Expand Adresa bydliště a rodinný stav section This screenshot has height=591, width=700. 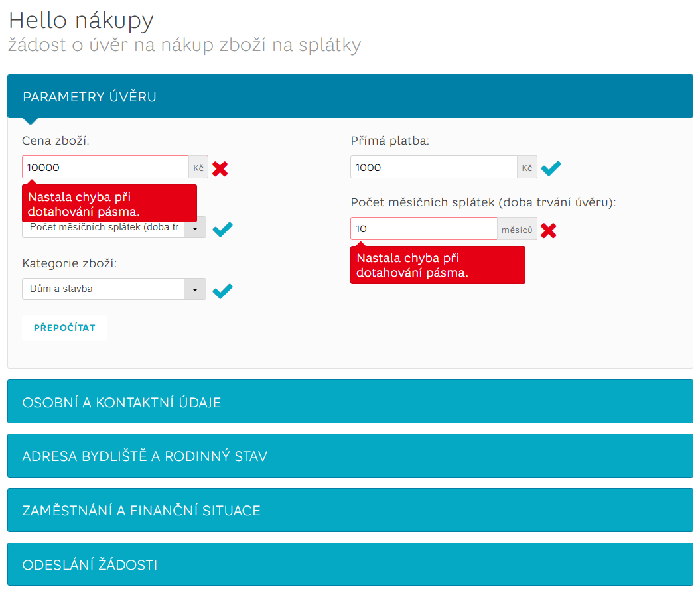350,456
